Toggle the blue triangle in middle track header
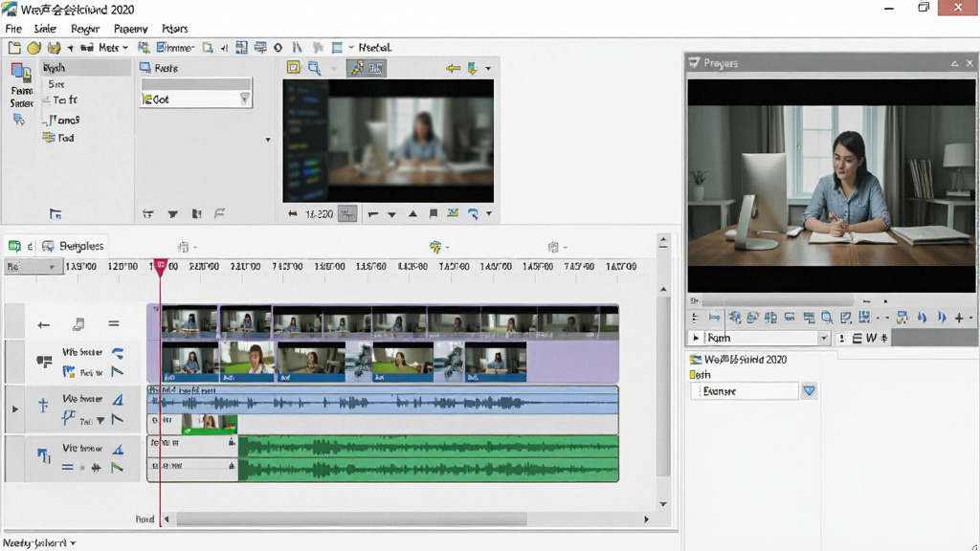980x551 pixels. point(118,399)
